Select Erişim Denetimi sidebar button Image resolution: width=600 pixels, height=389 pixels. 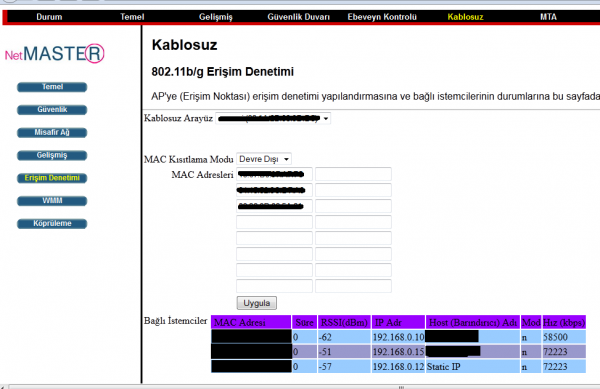52,178
